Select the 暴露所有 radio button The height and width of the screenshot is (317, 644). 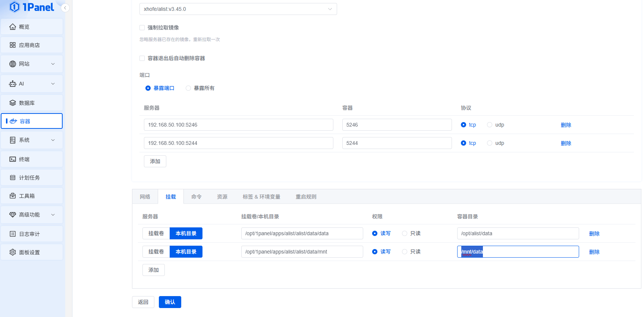point(188,88)
